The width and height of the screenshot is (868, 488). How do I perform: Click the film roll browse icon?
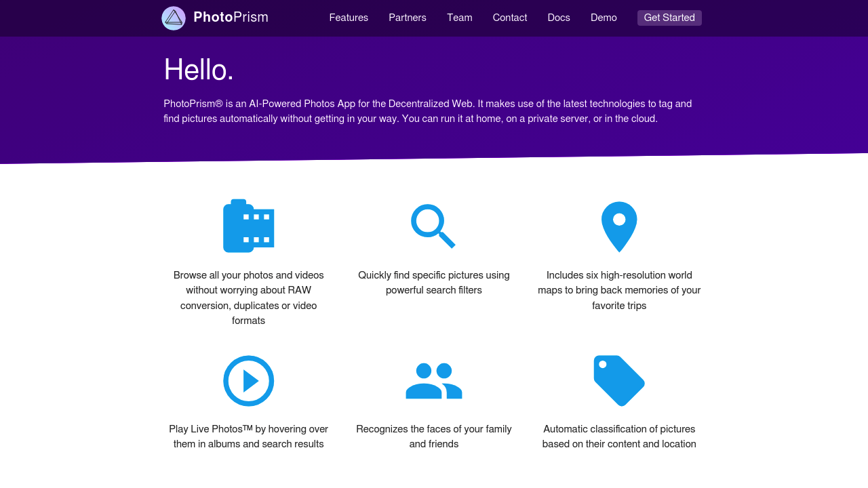coord(248,226)
